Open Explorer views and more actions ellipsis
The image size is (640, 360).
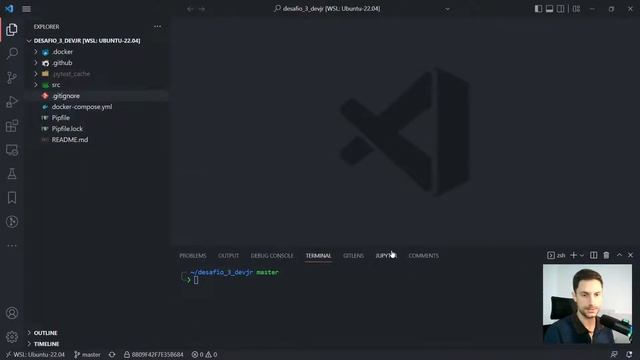click(x=158, y=27)
